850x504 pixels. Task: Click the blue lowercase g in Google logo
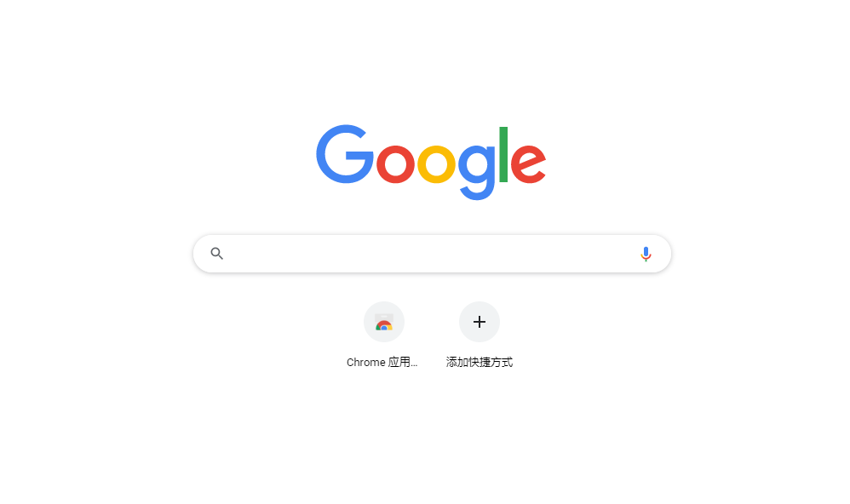click(478, 172)
